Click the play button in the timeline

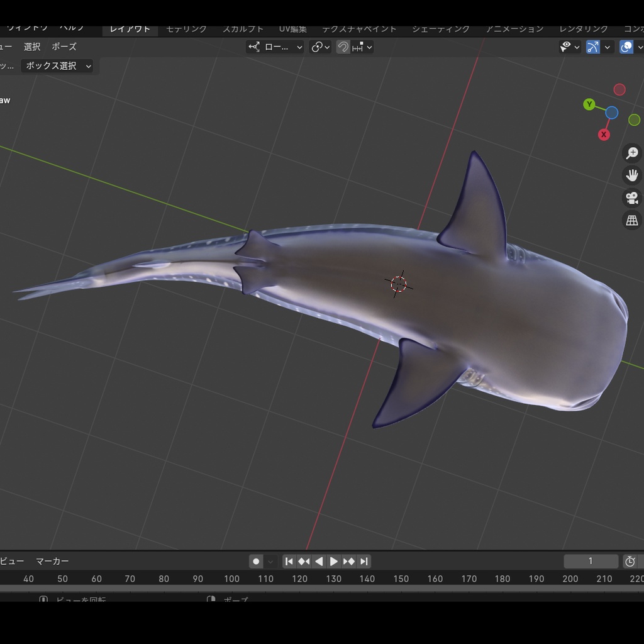point(334,561)
